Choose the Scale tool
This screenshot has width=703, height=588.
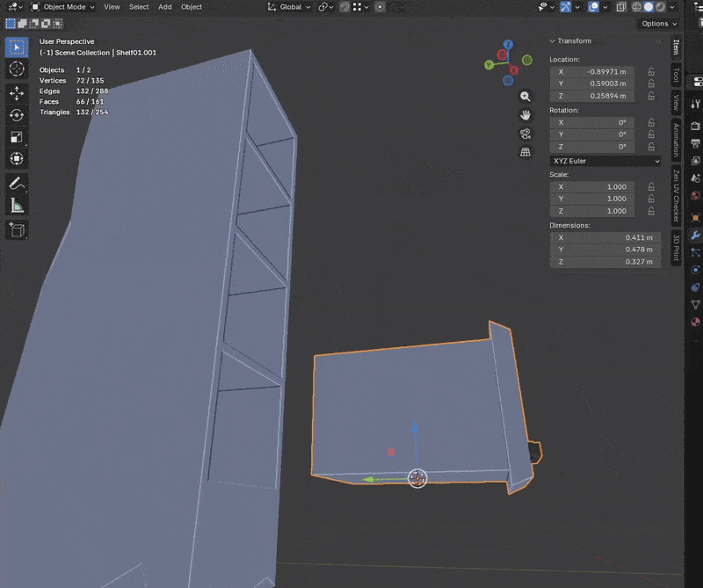[x=17, y=137]
